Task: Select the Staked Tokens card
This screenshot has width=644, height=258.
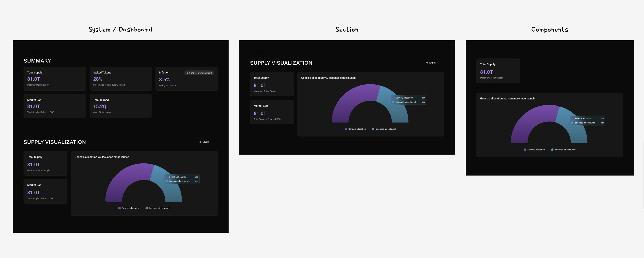Action: tap(121, 79)
